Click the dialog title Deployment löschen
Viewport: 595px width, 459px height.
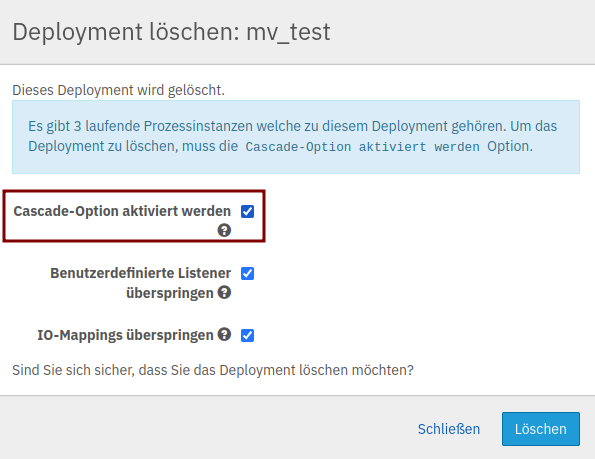pos(126,32)
